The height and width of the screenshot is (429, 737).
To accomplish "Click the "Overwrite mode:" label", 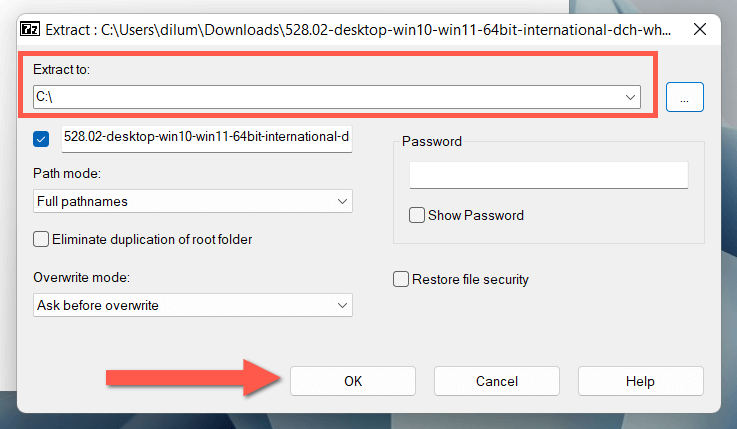I will 82,276.
